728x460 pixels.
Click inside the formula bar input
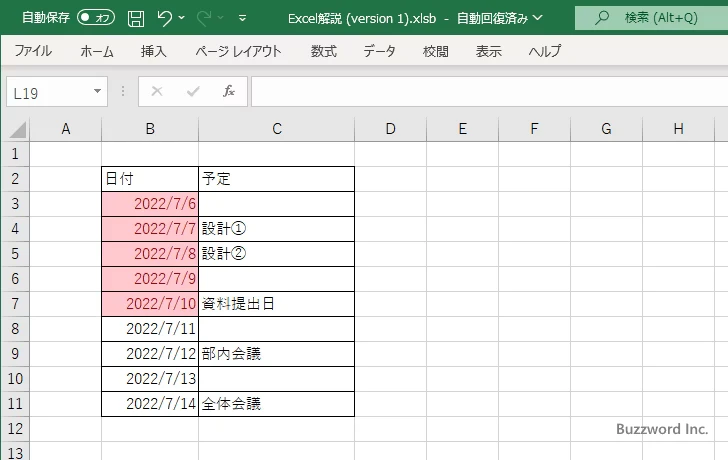[489, 91]
